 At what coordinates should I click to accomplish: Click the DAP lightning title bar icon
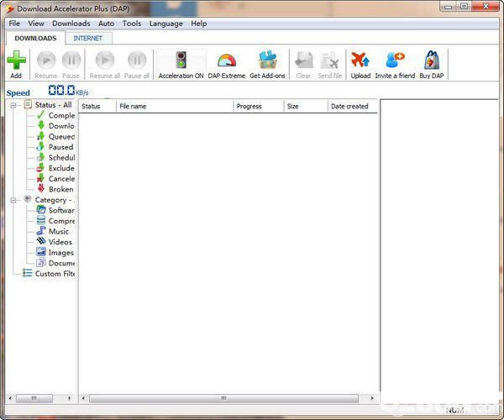[10, 9]
